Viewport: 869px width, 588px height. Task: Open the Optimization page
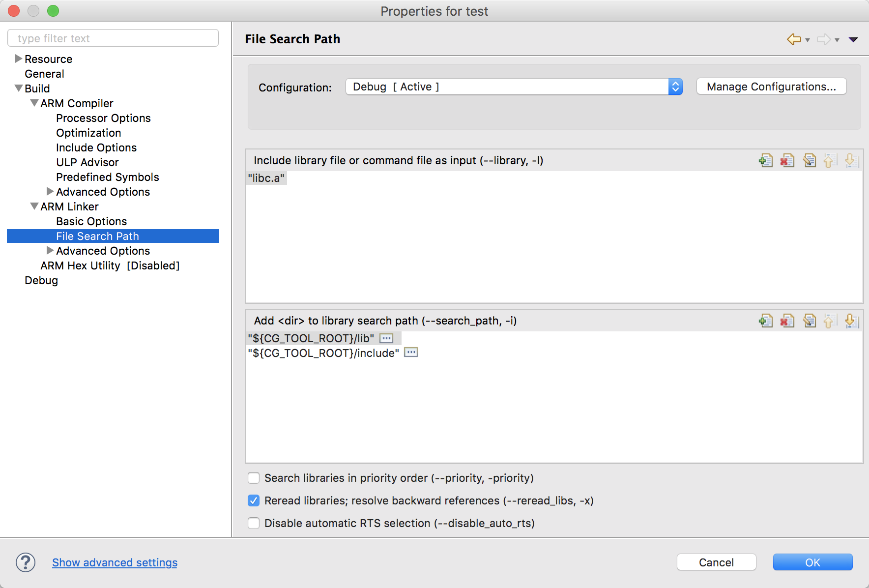[88, 133]
